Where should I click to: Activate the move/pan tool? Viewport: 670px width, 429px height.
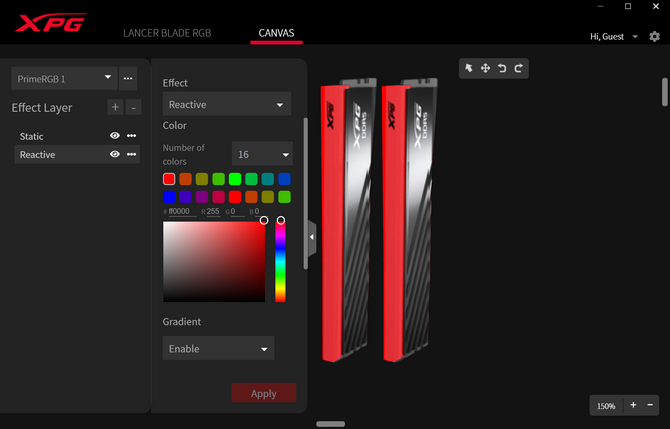click(x=485, y=68)
